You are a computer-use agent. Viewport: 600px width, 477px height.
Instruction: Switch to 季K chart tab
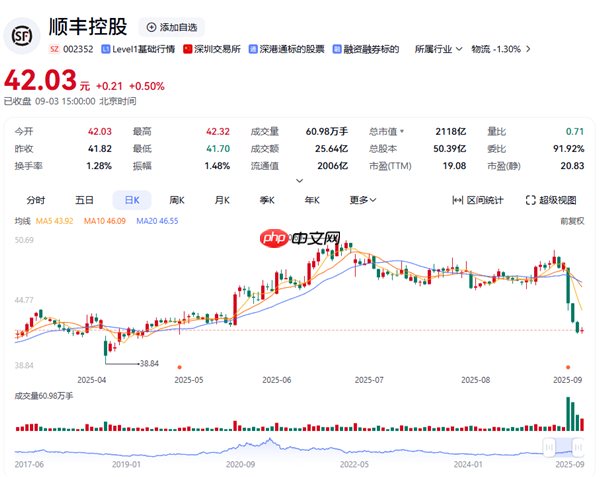tap(267, 200)
